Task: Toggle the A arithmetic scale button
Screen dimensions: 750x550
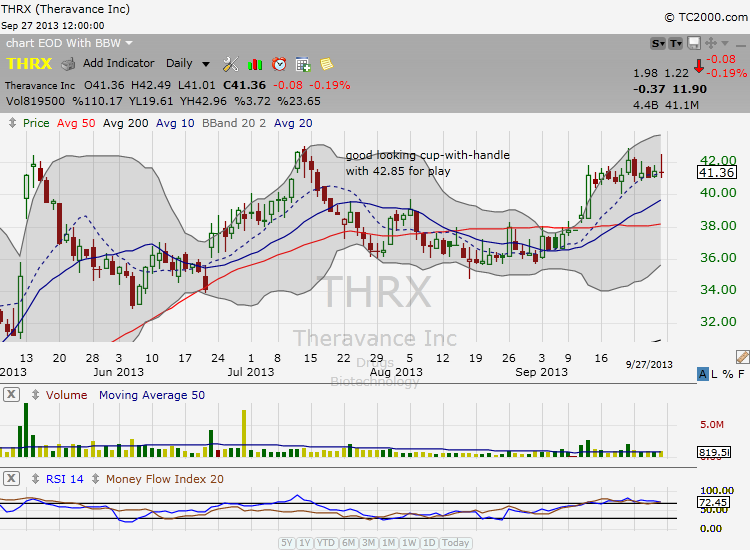Action: click(x=702, y=374)
